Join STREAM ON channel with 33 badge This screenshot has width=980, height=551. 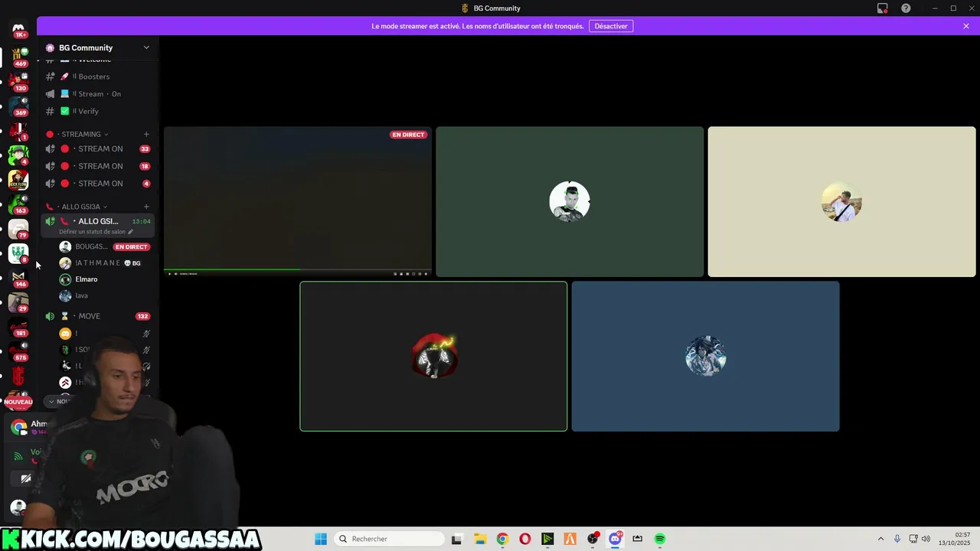click(x=98, y=148)
